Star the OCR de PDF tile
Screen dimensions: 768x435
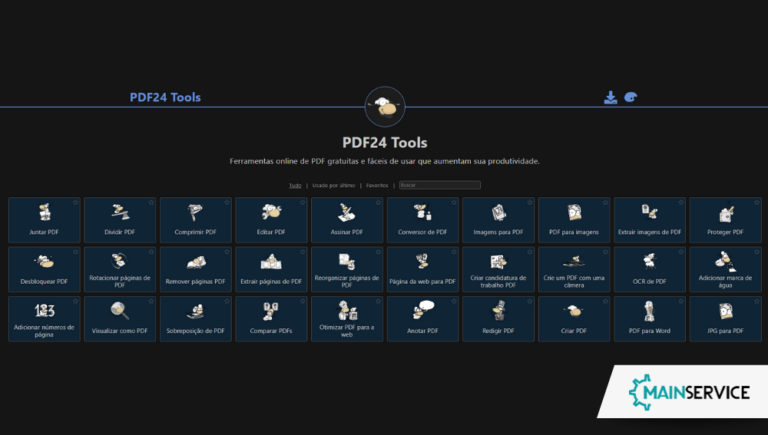681,252
